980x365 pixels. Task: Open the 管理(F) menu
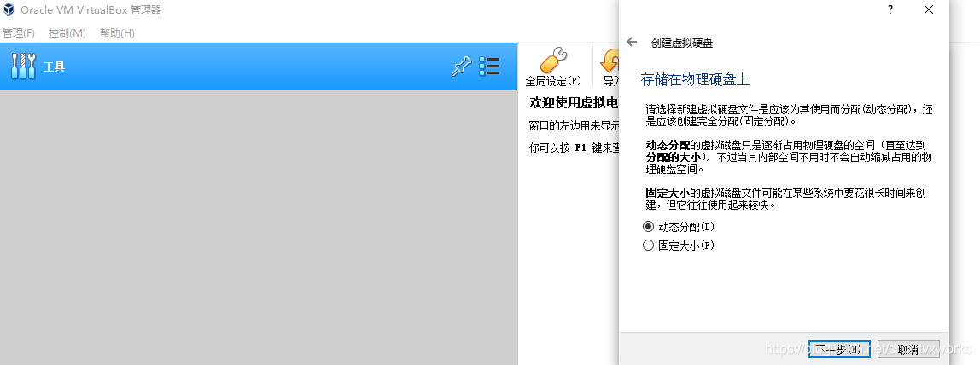pyautogui.click(x=19, y=33)
